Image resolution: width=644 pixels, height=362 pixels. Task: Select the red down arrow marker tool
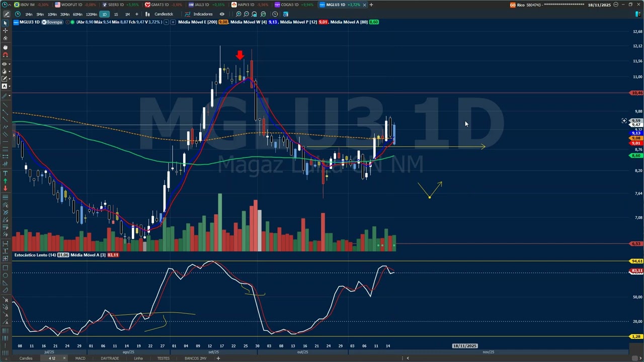pos(6,188)
